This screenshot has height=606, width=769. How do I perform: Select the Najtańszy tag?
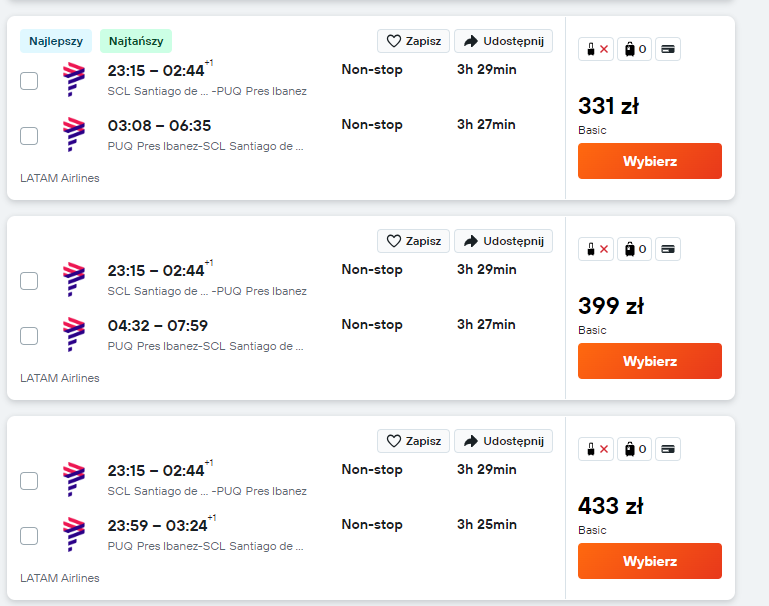tap(136, 41)
